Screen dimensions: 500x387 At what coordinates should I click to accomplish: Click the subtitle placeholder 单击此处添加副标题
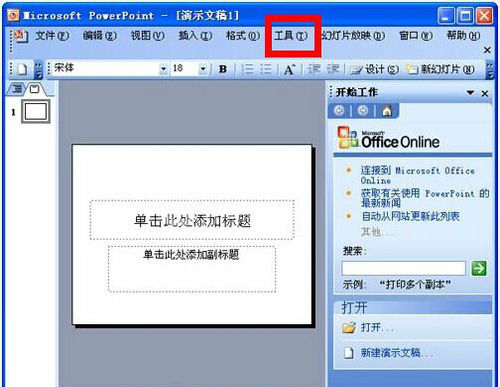tap(192, 269)
